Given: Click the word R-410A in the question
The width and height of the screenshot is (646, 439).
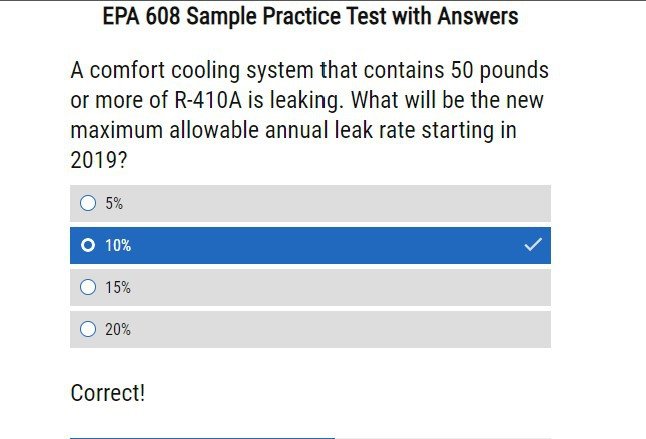Looking at the screenshot, I should (x=208, y=100).
